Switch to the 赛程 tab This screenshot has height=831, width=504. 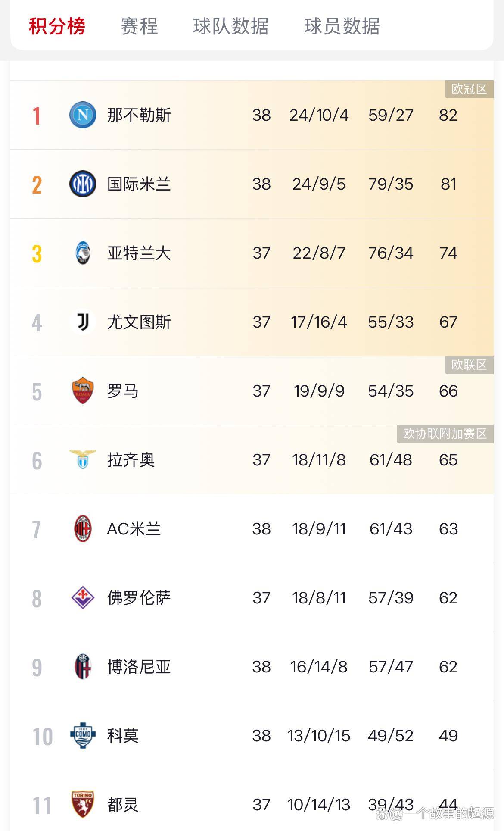point(139,26)
